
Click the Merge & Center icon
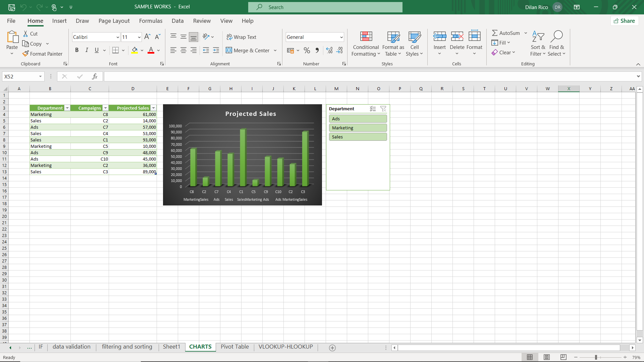pyautogui.click(x=229, y=50)
